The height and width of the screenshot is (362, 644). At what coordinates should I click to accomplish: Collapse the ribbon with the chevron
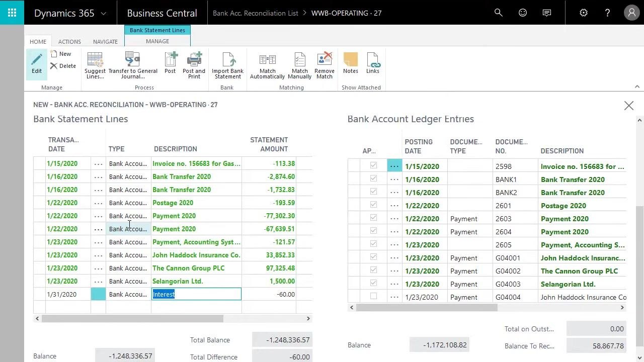pyautogui.click(x=637, y=87)
